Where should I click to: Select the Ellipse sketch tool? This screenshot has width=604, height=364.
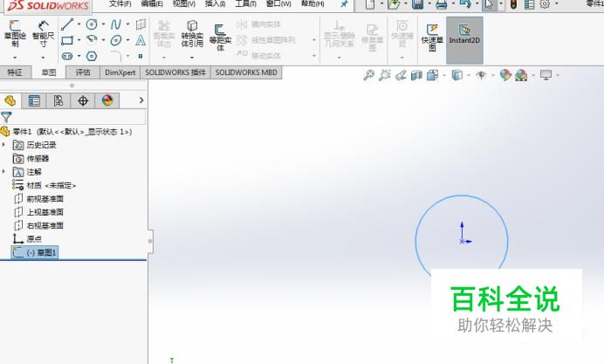click(x=115, y=40)
